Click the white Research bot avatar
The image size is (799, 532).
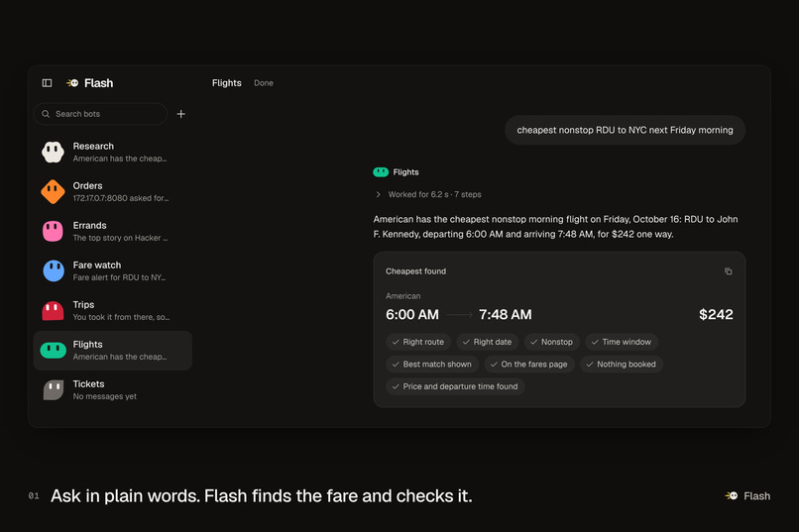click(x=53, y=152)
